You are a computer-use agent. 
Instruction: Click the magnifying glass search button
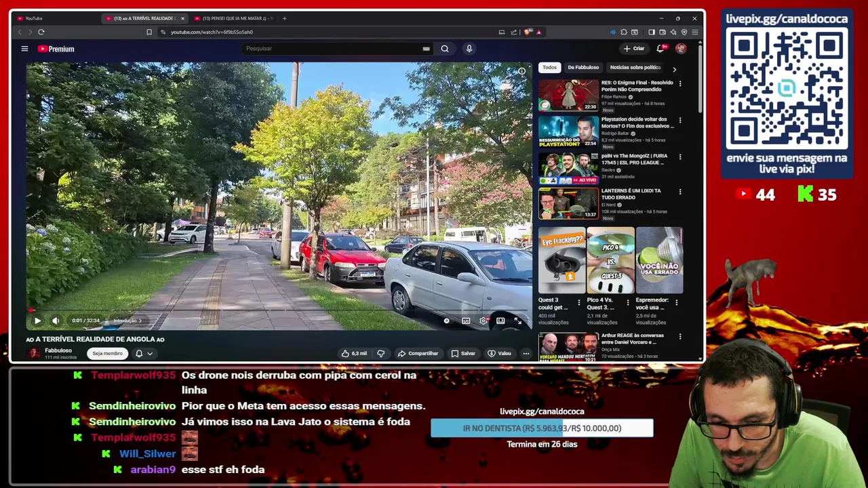445,49
